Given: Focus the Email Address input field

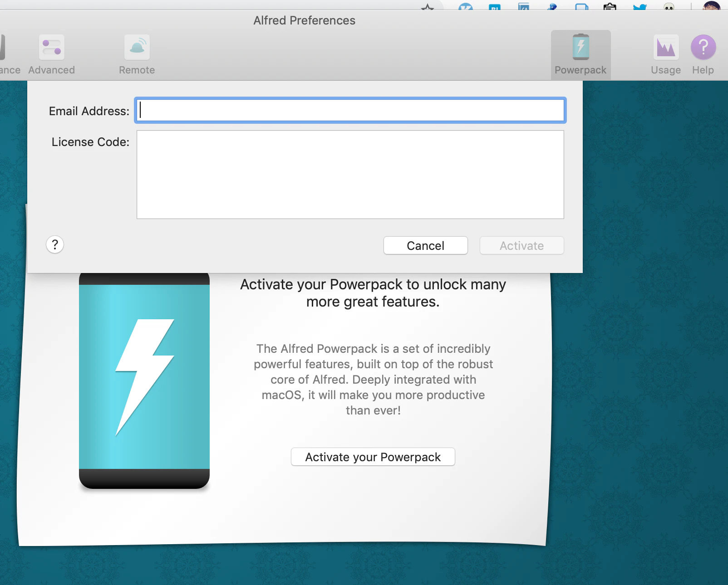Looking at the screenshot, I should [350, 110].
